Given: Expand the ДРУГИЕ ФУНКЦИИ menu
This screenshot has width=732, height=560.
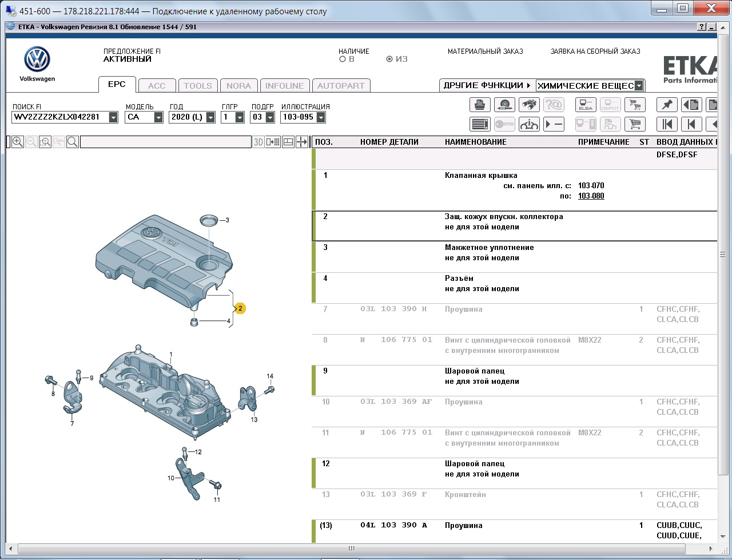Looking at the screenshot, I should pos(487,85).
